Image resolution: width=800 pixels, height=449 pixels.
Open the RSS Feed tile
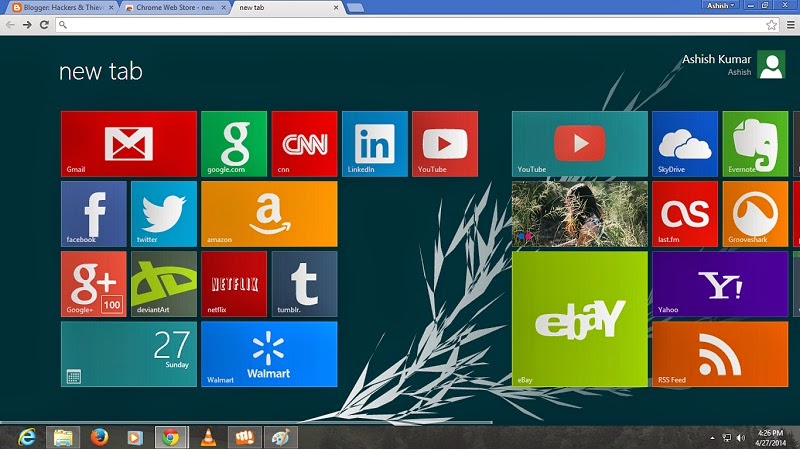(720, 354)
